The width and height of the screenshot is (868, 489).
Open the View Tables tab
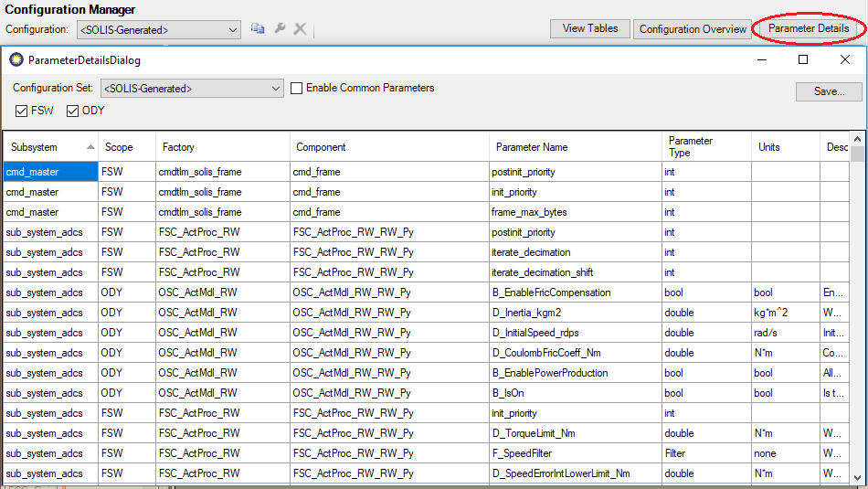(x=589, y=28)
